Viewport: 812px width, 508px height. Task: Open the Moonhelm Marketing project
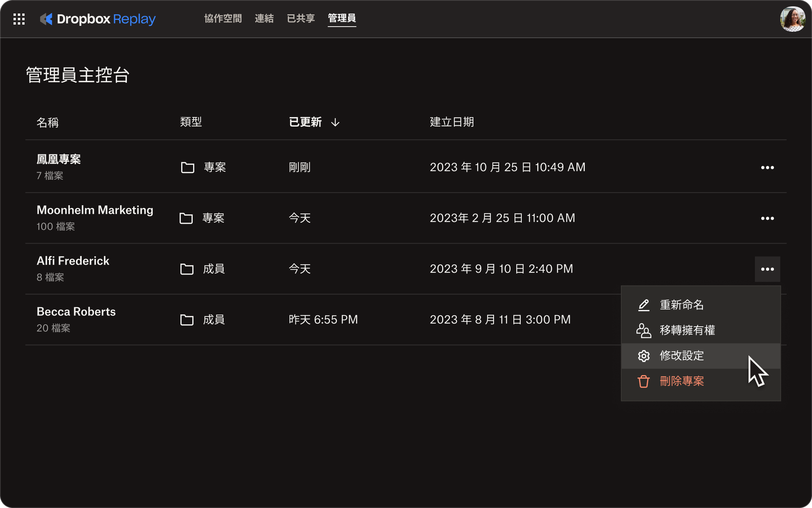[95, 210]
